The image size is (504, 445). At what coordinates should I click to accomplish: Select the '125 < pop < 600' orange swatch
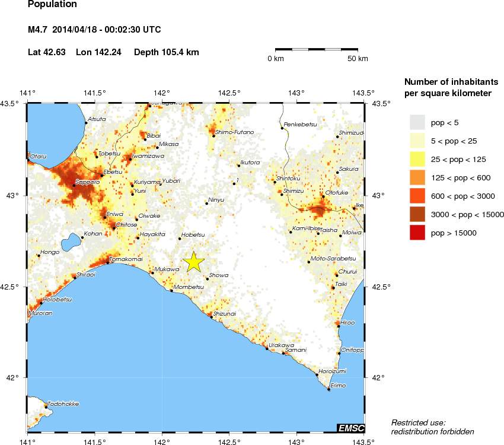point(418,177)
